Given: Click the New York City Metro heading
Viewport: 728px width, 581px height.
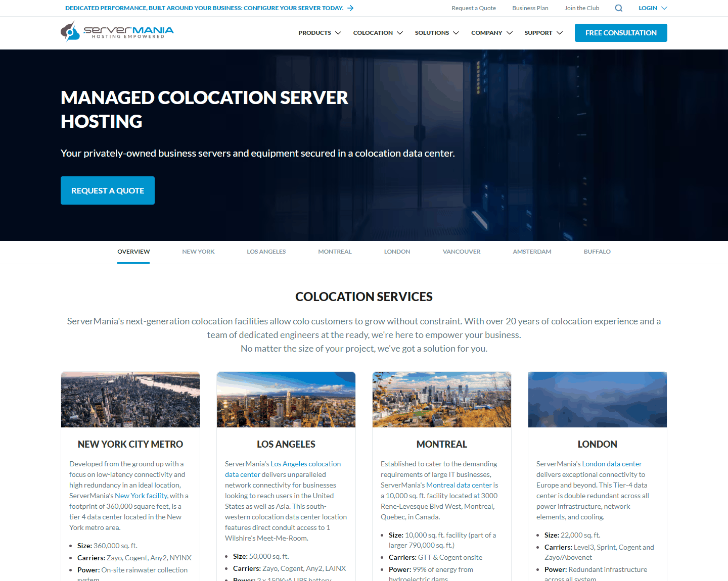Looking at the screenshot, I should click(x=130, y=444).
